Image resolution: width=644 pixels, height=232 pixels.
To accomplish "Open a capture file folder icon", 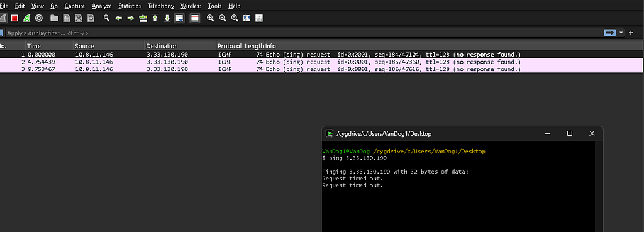I will [54, 18].
